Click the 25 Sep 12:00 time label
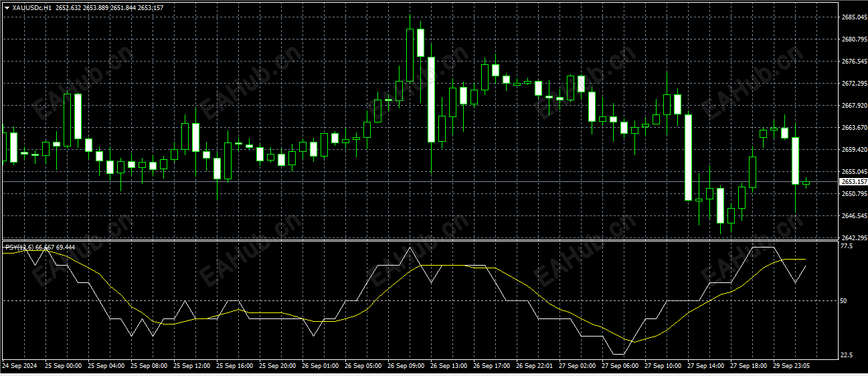868x376 pixels. coord(191,366)
